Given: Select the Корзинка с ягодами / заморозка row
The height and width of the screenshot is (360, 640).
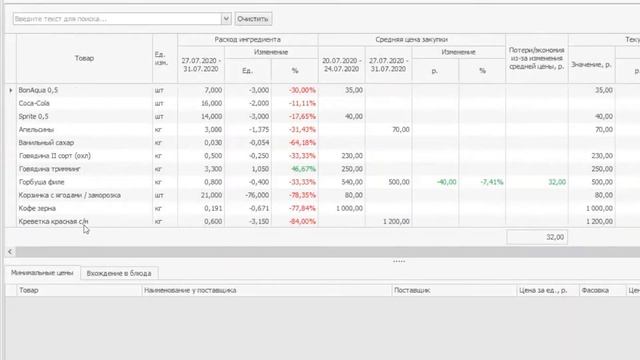Looking at the screenshot, I should [x=322, y=195].
